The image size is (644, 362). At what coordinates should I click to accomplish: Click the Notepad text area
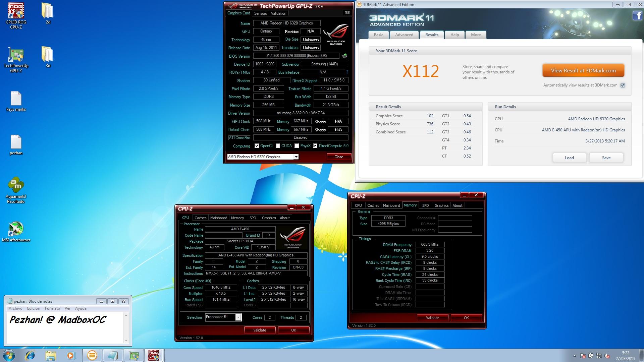tap(65, 328)
